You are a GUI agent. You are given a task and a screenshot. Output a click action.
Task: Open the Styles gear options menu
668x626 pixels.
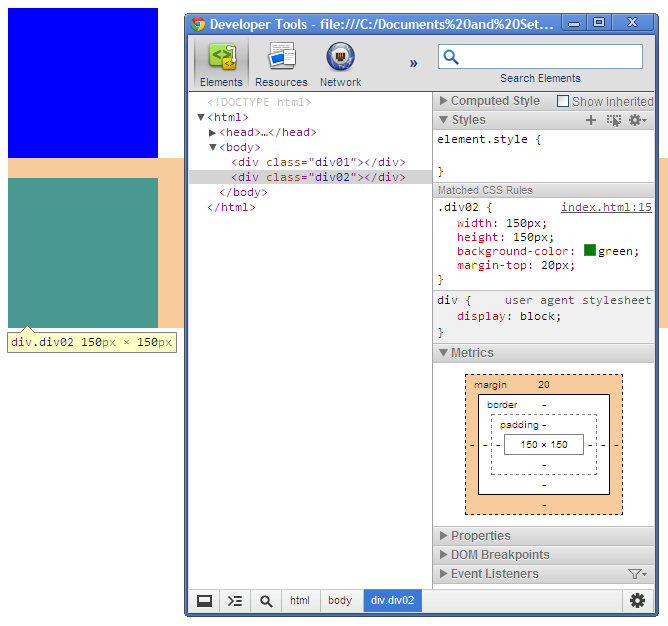click(638, 120)
